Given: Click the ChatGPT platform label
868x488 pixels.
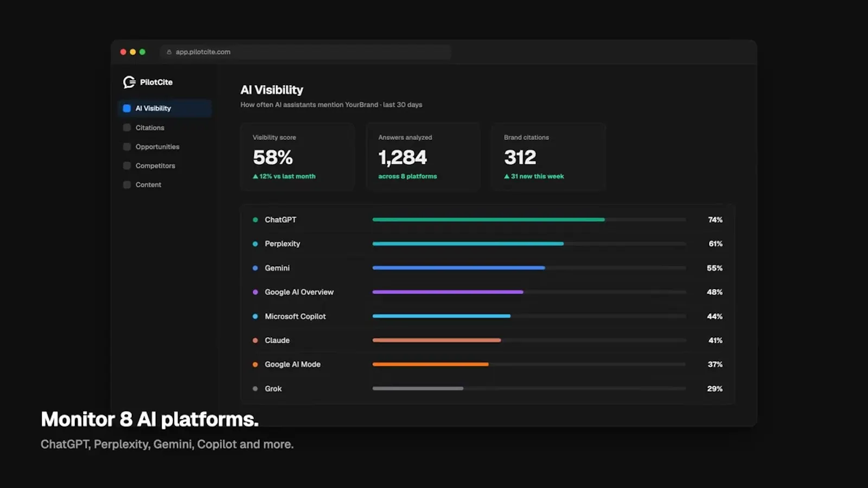Looking at the screenshot, I should 280,220.
